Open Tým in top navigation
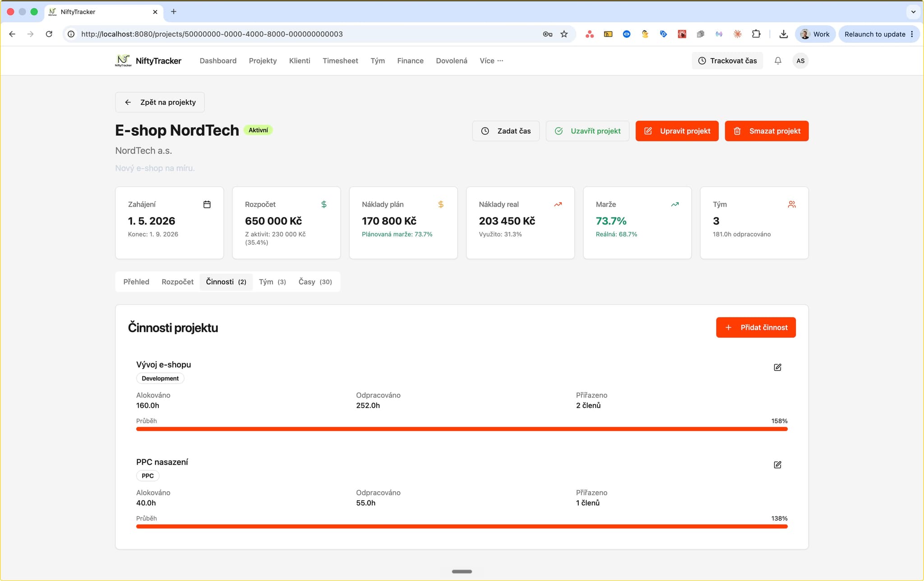The width and height of the screenshot is (924, 581). tap(378, 60)
